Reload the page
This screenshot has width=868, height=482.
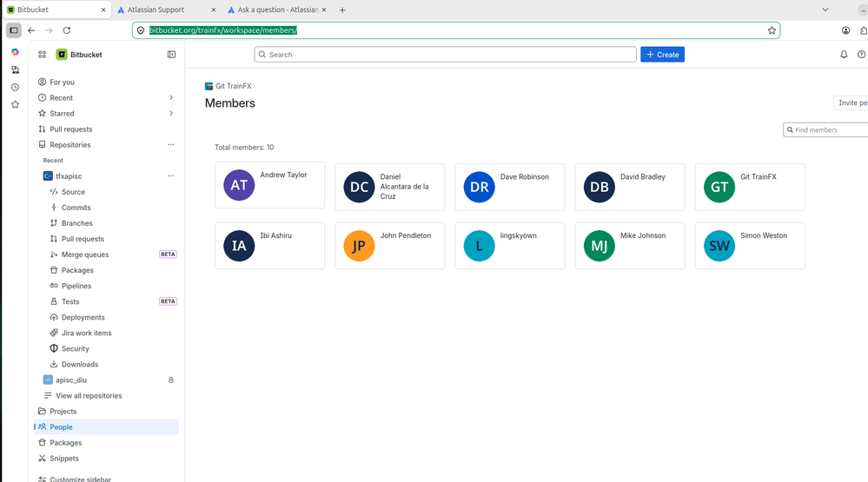coord(66,30)
